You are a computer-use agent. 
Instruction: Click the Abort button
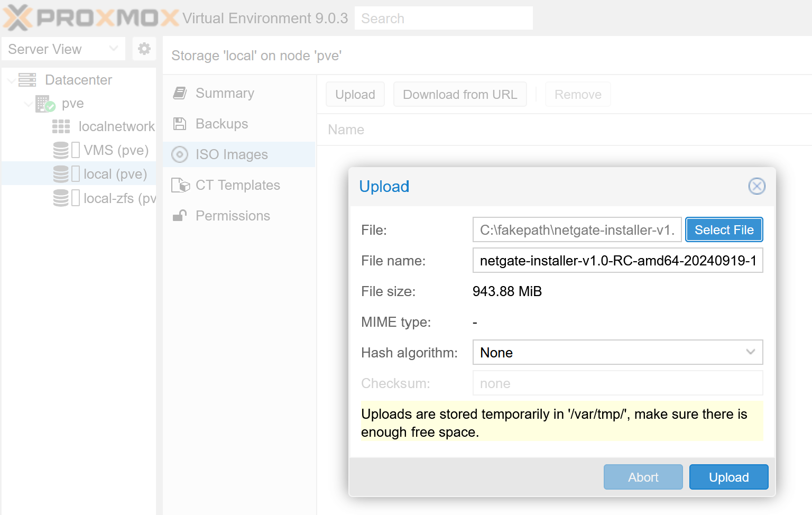point(643,477)
